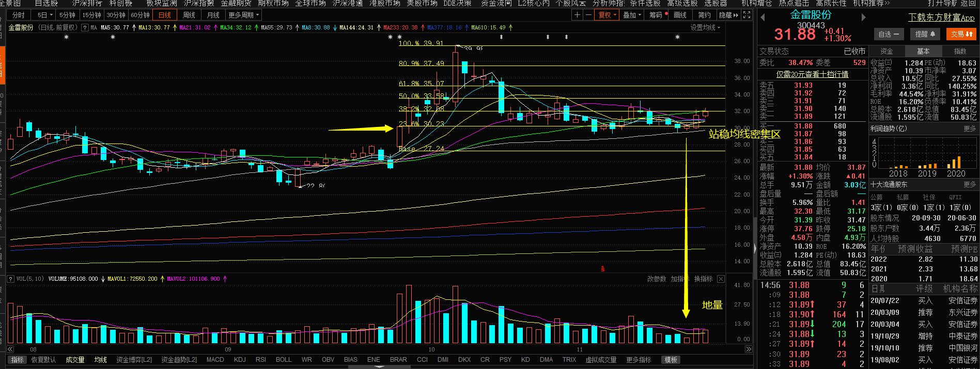Viewport: 980px width, 369px height.
Task: Click the red S signal marker near bottom
Action: 602,268
